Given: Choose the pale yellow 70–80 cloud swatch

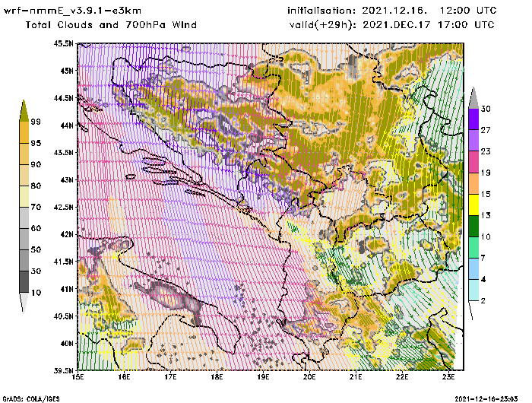Looking at the screenshot, I should coord(24,197).
